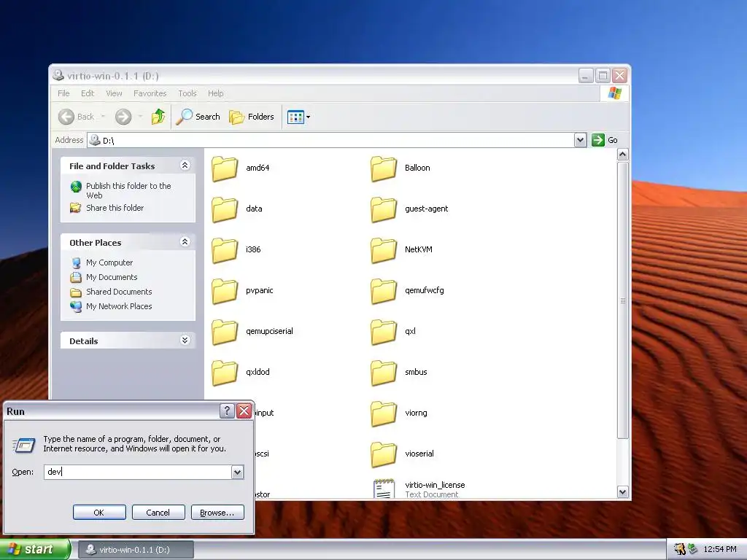Open the Tools menu
The height and width of the screenshot is (560, 747).
(187, 93)
